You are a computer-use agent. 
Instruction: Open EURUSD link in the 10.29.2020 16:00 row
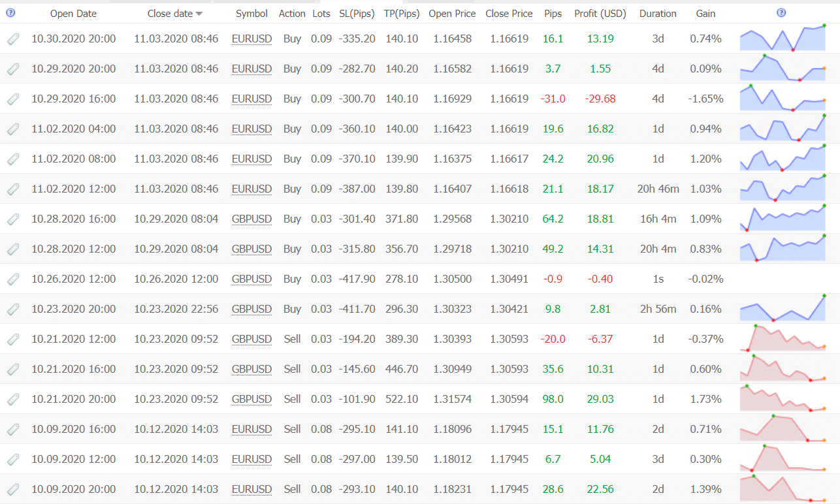[x=251, y=99]
